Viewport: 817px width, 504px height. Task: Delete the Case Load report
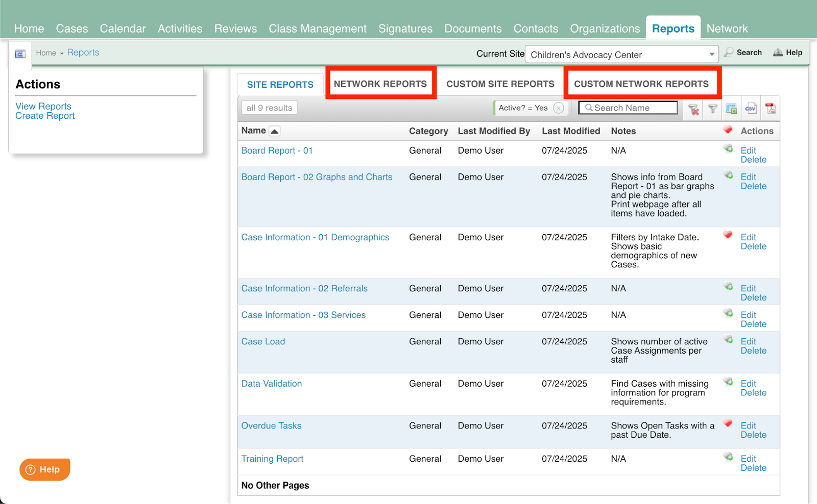[x=753, y=350]
